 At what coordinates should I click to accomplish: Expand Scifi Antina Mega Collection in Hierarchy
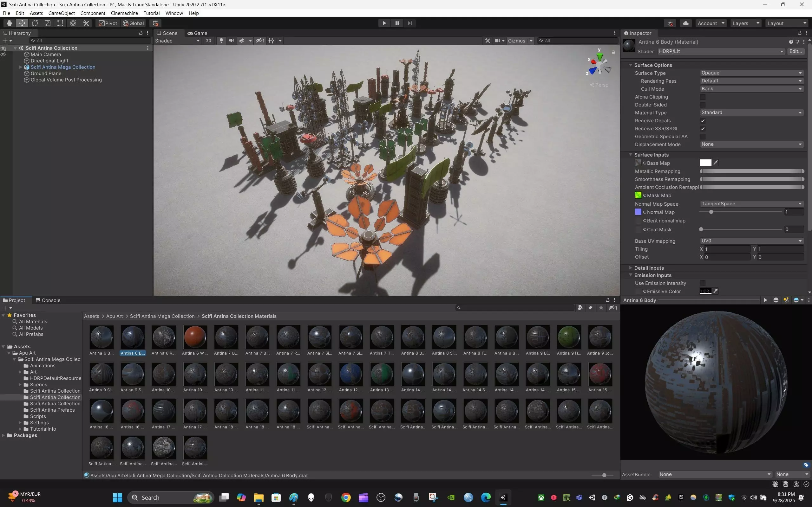(21, 67)
